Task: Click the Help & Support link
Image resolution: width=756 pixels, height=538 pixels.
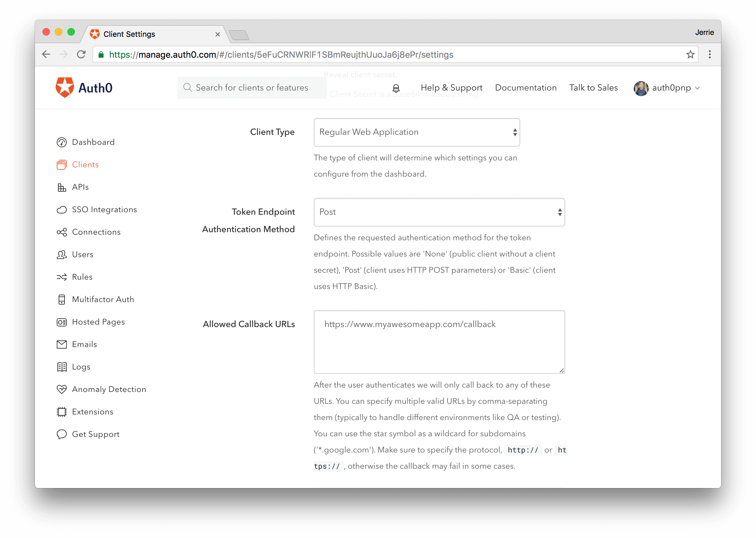Action: click(452, 88)
